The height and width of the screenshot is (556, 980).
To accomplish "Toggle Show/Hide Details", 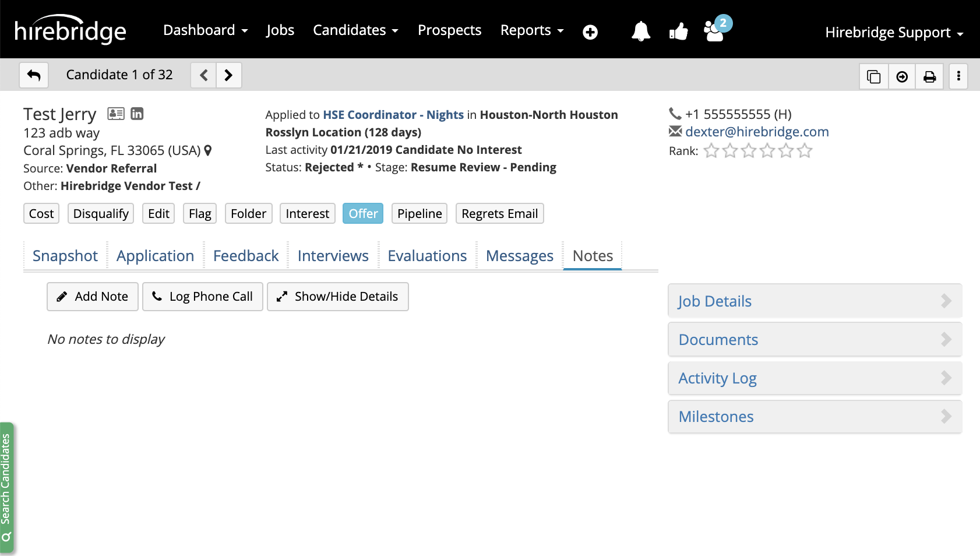I will tap(337, 297).
